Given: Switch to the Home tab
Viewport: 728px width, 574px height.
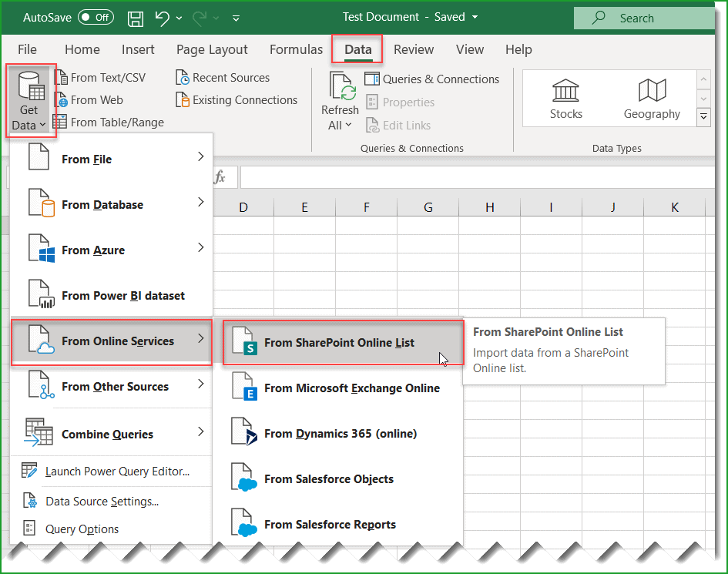Looking at the screenshot, I should 82,49.
